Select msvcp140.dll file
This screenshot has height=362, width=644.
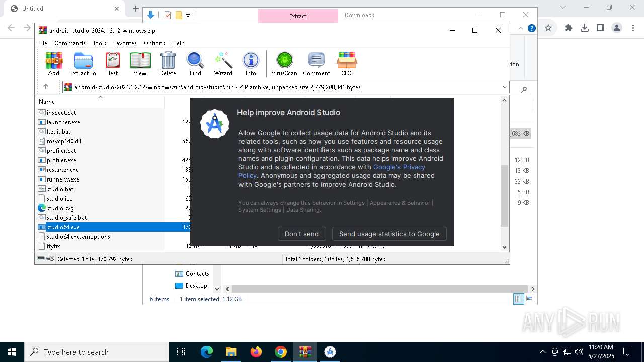point(64,141)
